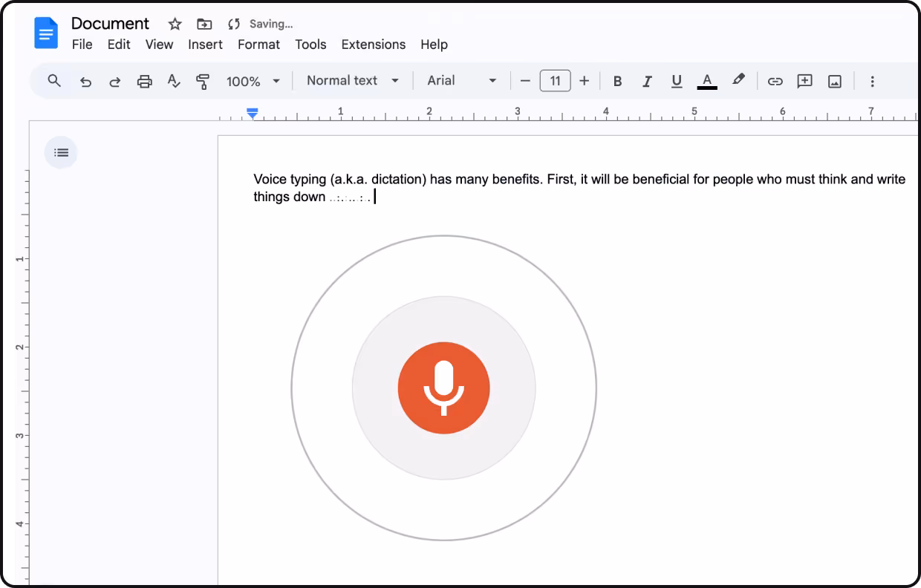Image resolution: width=921 pixels, height=588 pixels.
Task: Open the Arial font dropdown
Action: point(461,80)
